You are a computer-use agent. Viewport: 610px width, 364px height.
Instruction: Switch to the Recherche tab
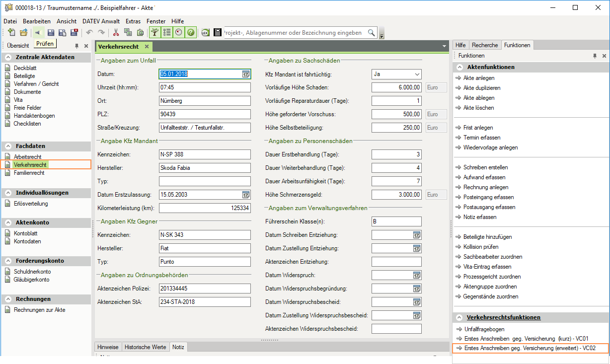pyautogui.click(x=485, y=45)
